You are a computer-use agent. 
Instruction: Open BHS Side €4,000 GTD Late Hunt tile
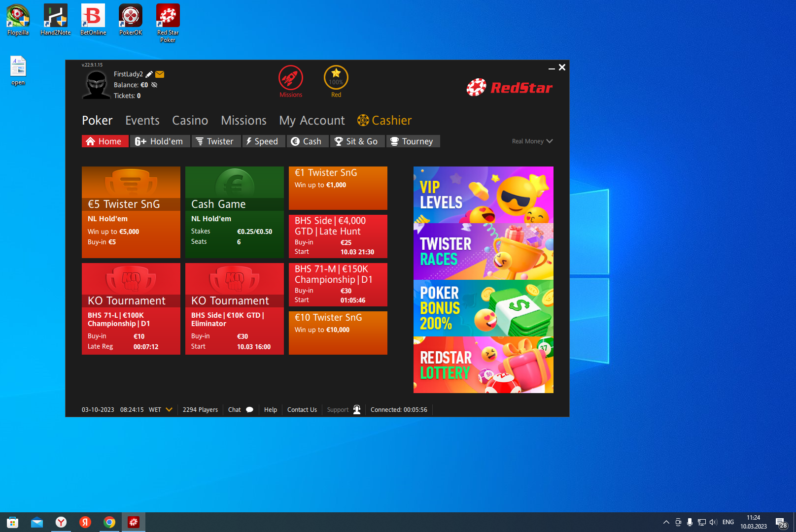(x=338, y=236)
